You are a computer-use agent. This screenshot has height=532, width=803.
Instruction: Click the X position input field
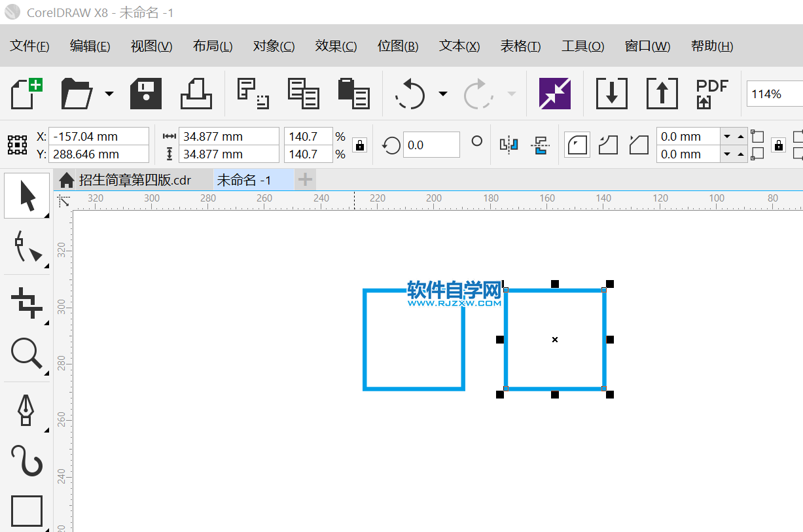point(99,136)
